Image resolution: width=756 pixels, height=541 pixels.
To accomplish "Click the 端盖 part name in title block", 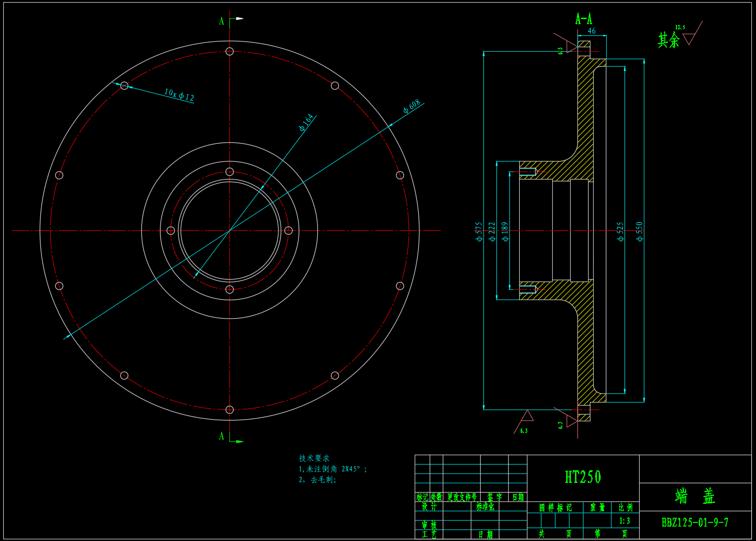I will (x=695, y=496).
